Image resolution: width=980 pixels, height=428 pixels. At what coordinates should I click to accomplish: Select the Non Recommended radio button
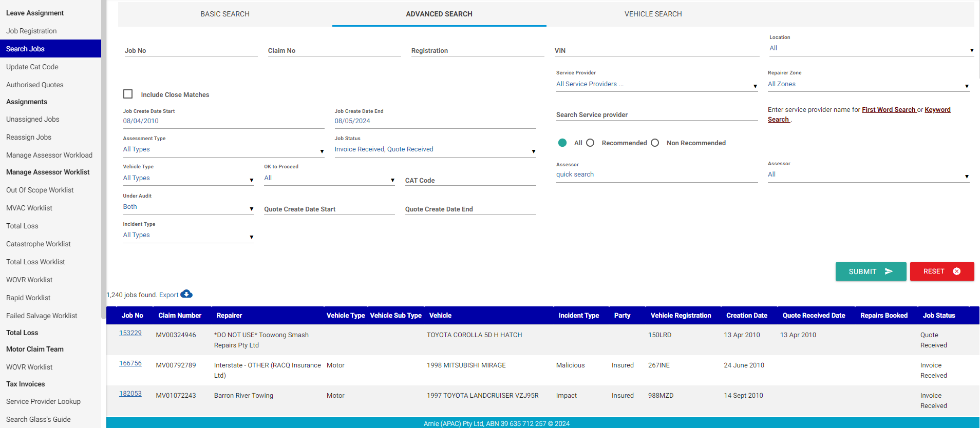pyautogui.click(x=655, y=143)
